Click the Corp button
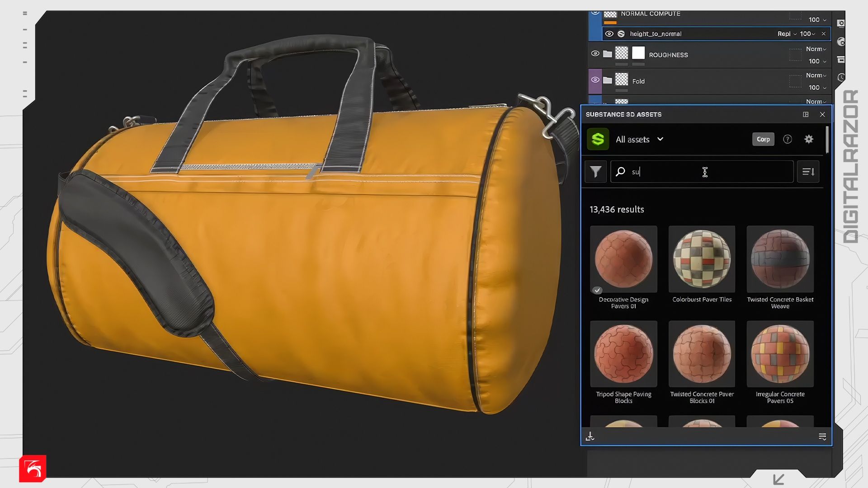 pyautogui.click(x=763, y=139)
